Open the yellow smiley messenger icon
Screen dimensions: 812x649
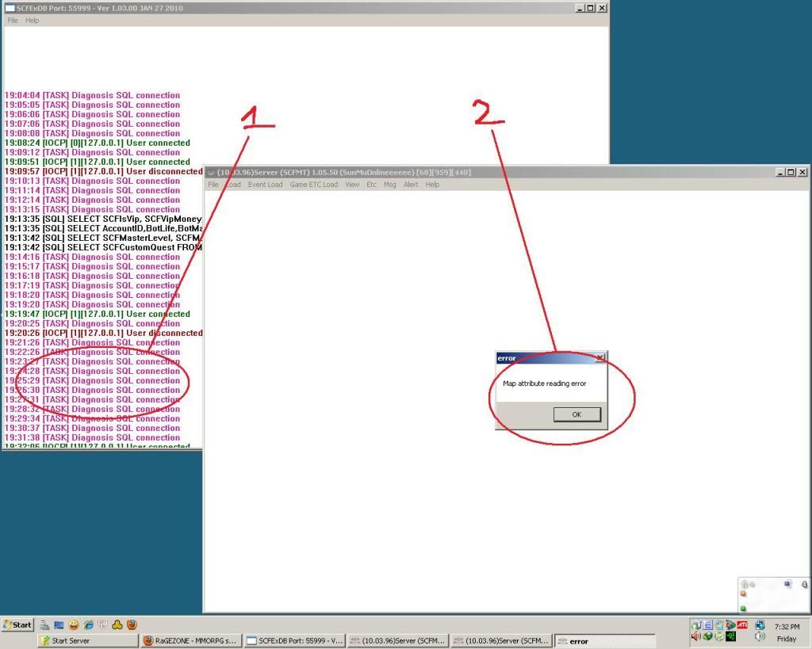(x=74, y=625)
